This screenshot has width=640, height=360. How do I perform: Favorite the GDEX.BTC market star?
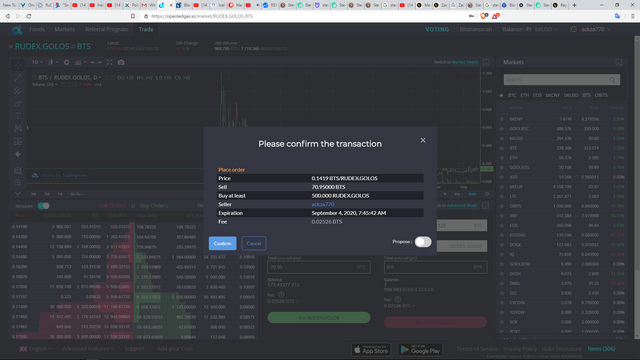click(x=502, y=129)
